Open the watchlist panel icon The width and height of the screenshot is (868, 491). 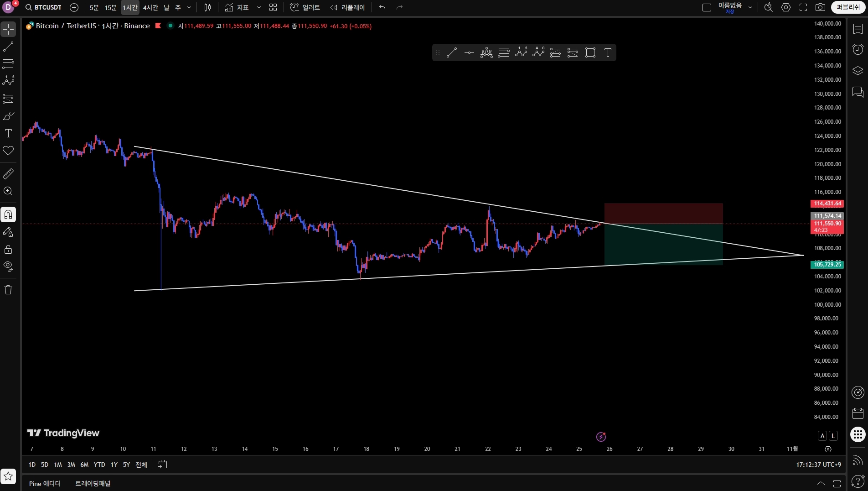(x=858, y=29)
